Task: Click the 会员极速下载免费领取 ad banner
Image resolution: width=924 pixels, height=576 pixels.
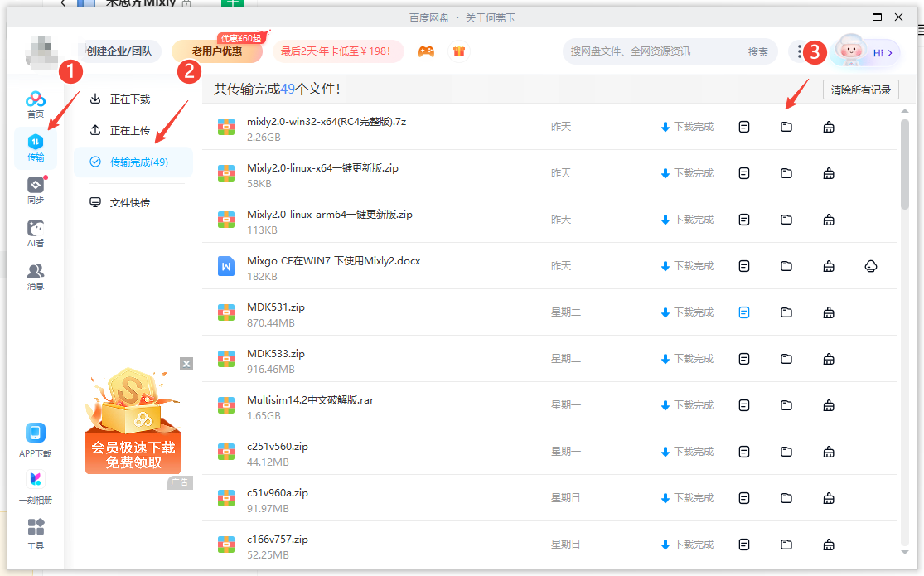Action: [x=133, y=422]
